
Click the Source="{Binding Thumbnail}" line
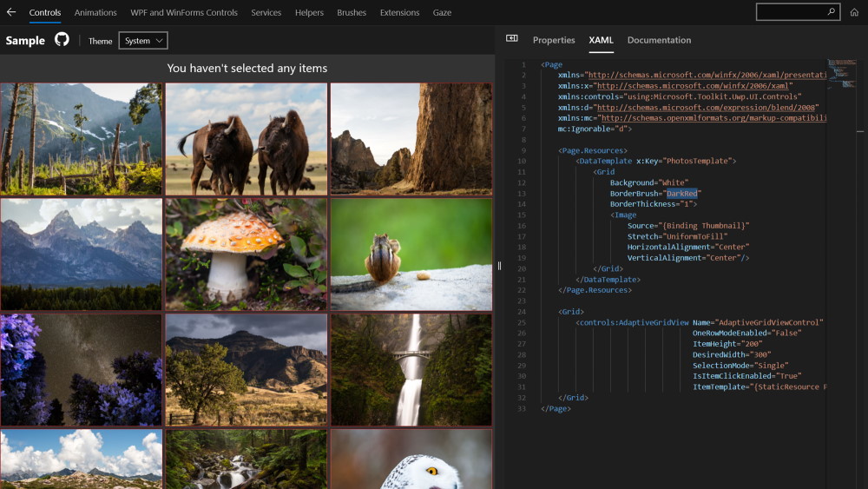click(x=688, y=226)
